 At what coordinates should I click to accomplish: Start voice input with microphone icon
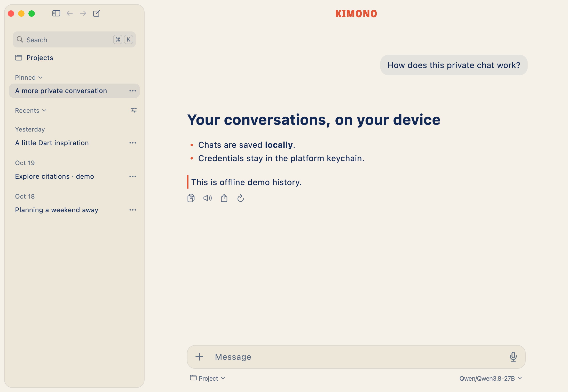[x=513, y=357]
